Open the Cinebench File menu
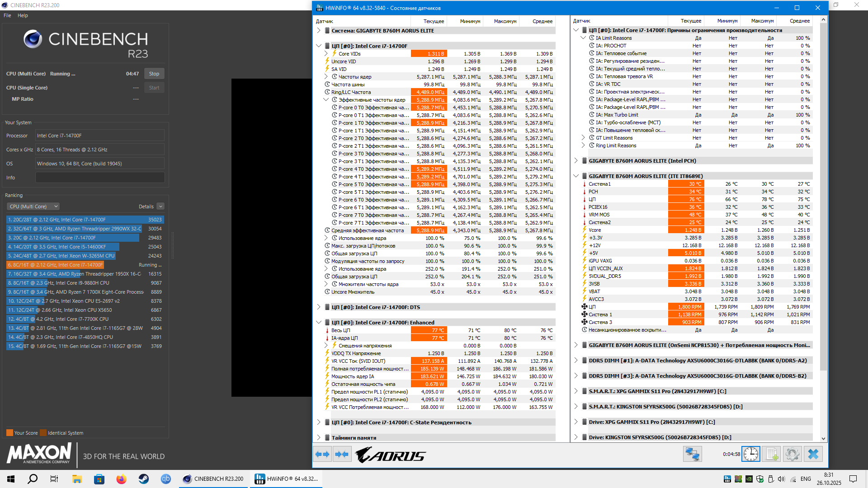Image resolution: width=868 pixels, height=488 pixels. [x=7, y=15]
